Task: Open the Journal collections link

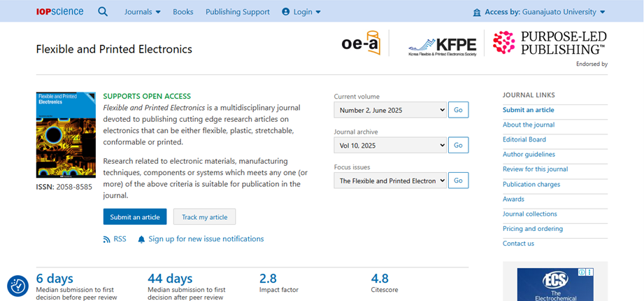Action: pos(530,213)
